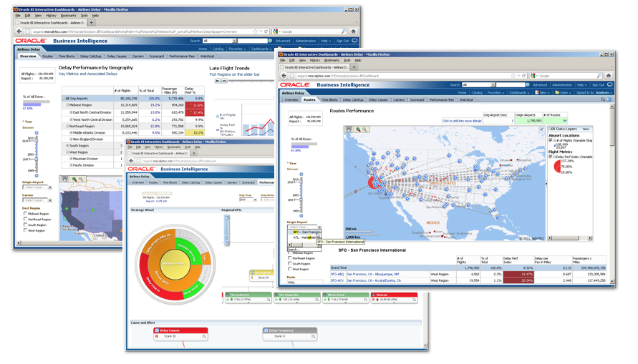Toggle Delay Perf Index layer checkbox

tap(551, 157)
